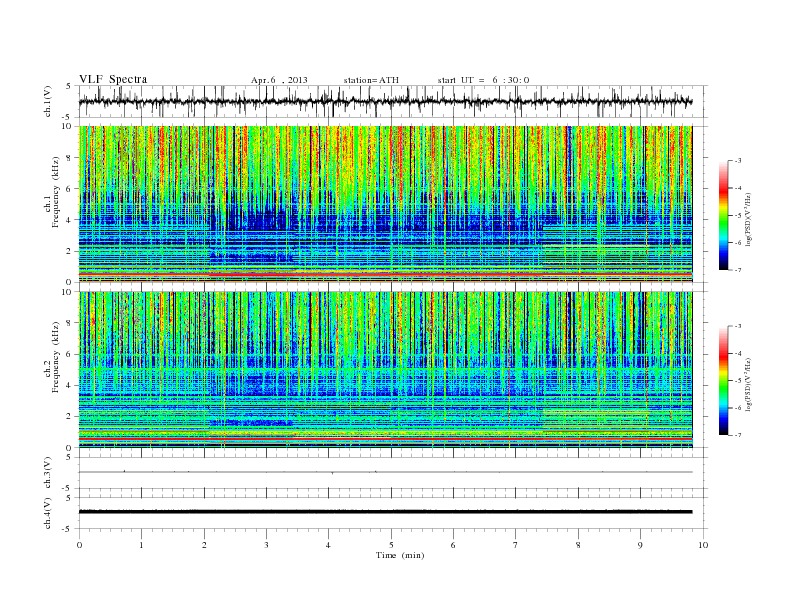Click the ch.1 PSD color scale bar
Image resolution: width=792 pixels, height=612 pixels.
724,215
